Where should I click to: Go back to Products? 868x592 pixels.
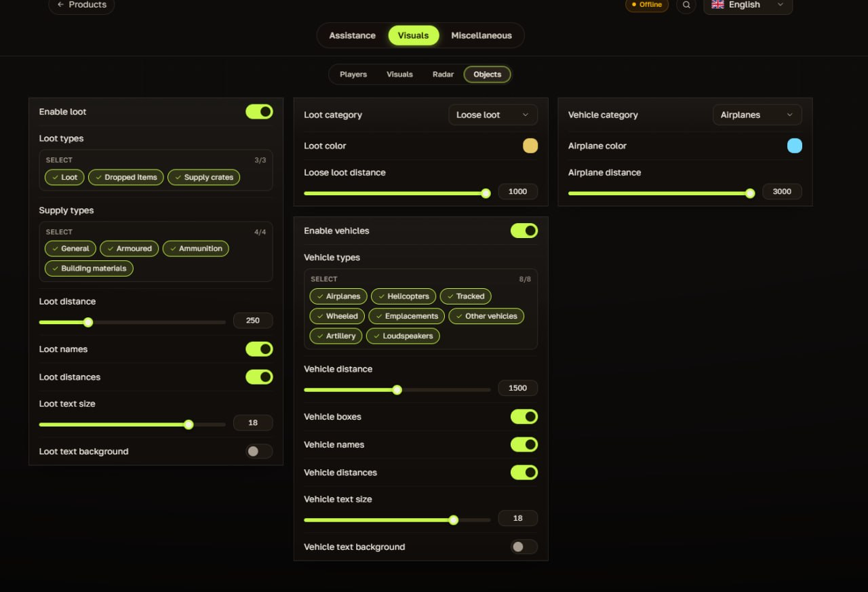[81, 5]
